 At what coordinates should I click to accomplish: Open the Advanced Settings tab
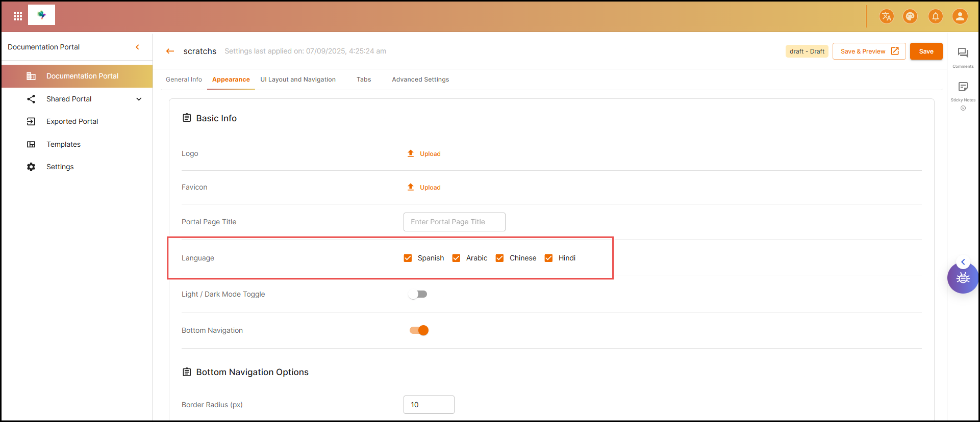(420, 80)
